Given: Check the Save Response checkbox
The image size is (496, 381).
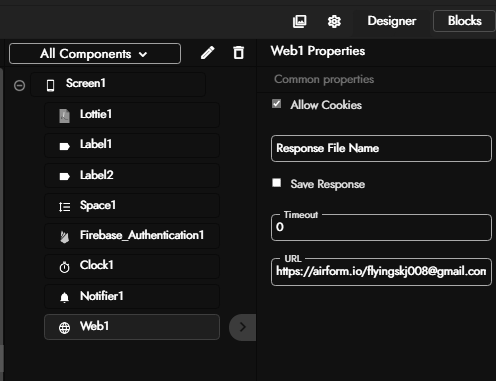Looking at the screenshot, I should pos(276,183).
